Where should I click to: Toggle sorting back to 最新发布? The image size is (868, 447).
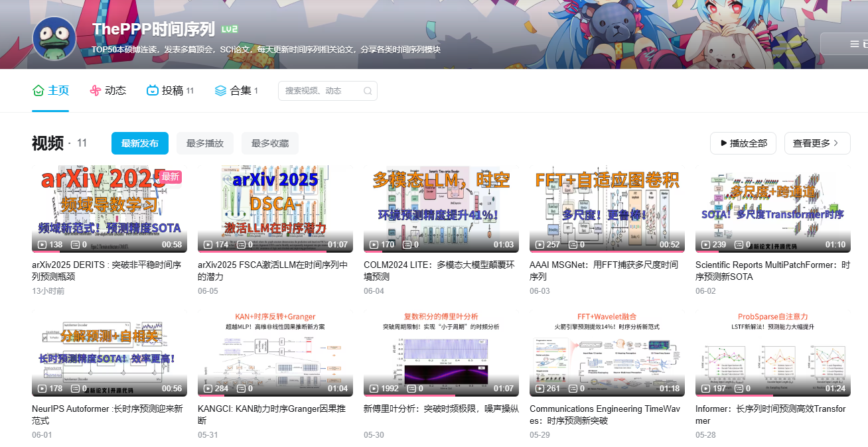point(139,143)
